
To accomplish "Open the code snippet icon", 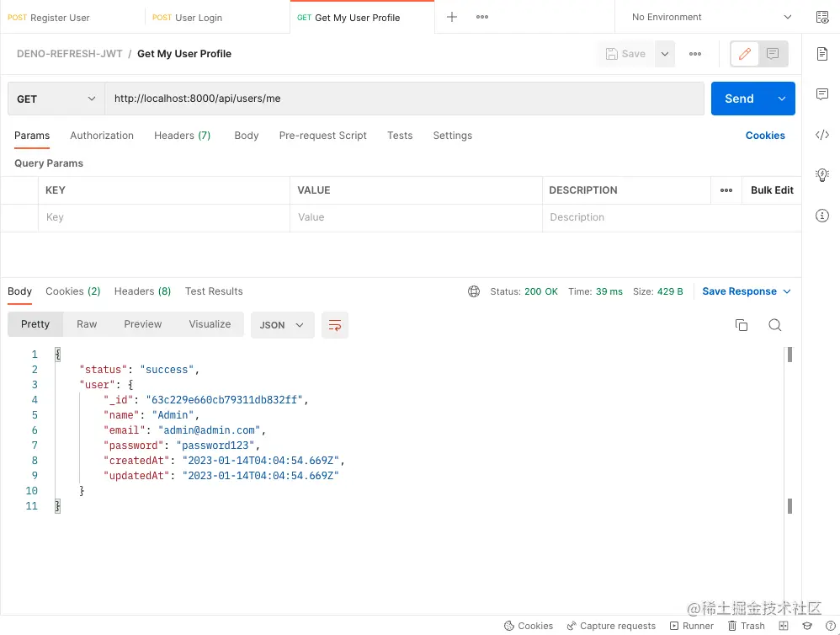I will coord(821,135).
